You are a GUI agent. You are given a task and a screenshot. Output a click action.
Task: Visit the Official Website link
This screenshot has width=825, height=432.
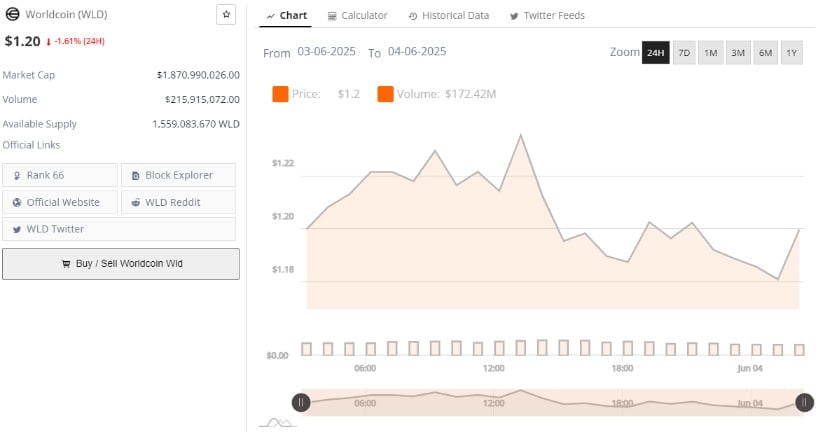(61, 202)
